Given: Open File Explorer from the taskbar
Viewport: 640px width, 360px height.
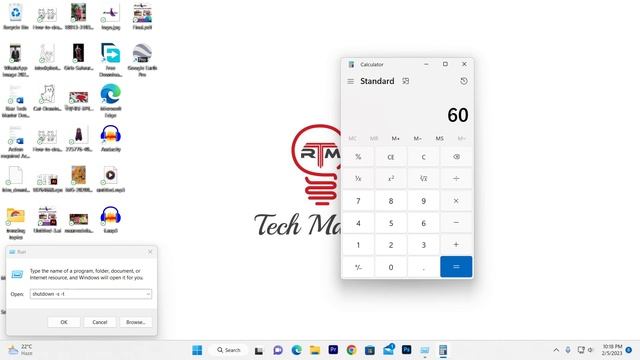Looking at the screenshot, I should pos(315,350).
